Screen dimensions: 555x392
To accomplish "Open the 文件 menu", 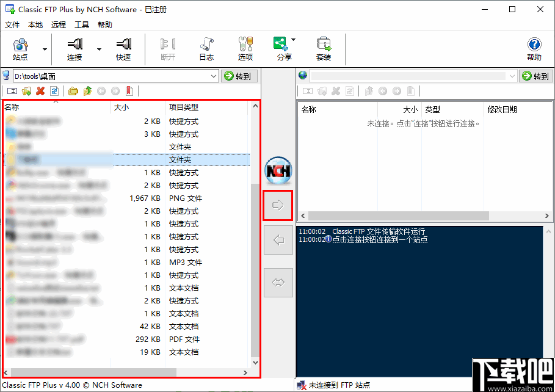I will click(12, 24).
